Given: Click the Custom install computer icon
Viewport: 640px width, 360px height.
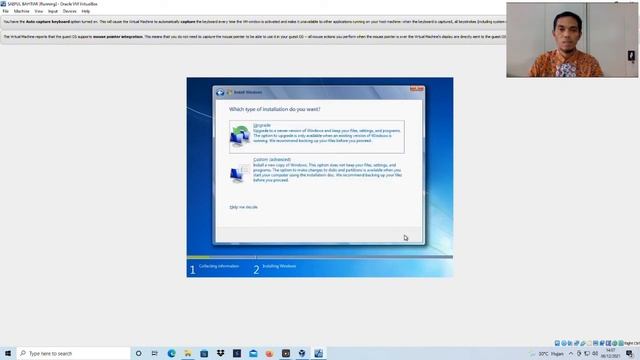Looking at the screenshot, I should point(239,173).
